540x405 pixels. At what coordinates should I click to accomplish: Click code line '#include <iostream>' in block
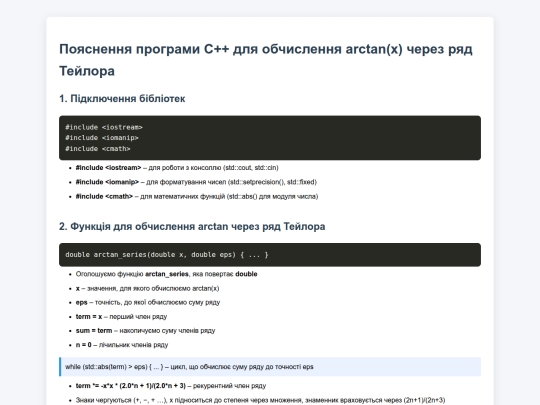pos(104,127)
